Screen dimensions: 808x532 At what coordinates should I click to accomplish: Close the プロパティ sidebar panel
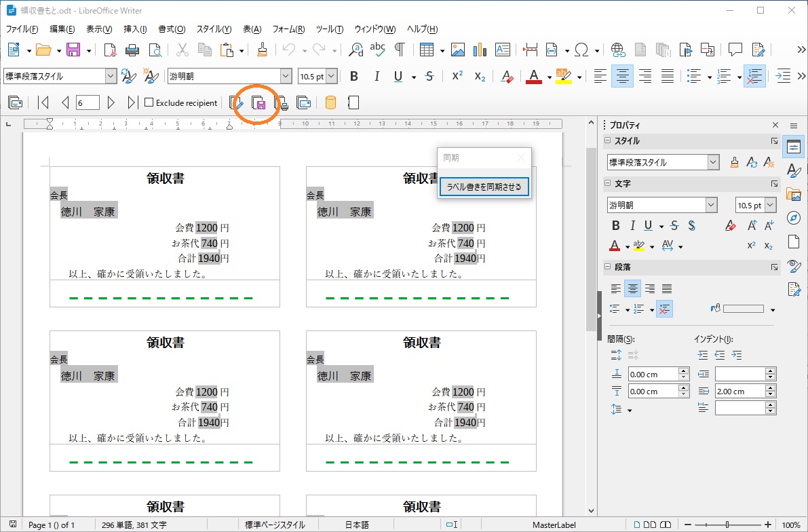[775, 126]
